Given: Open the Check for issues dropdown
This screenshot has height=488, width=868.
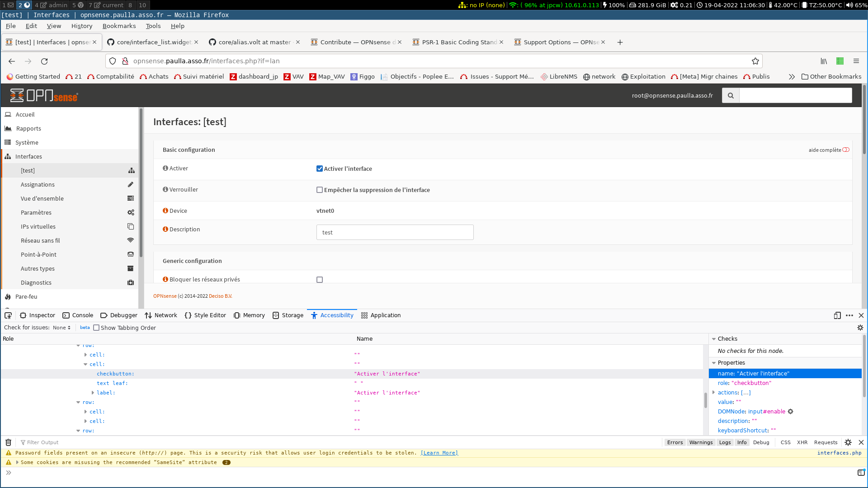Looking at the screenshot, I should [61, 328].
